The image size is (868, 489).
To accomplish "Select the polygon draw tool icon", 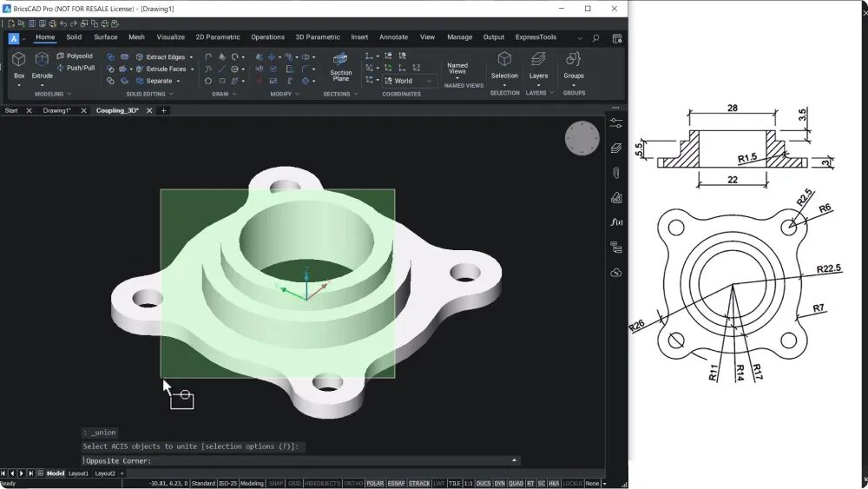I will tap(208, 81).
